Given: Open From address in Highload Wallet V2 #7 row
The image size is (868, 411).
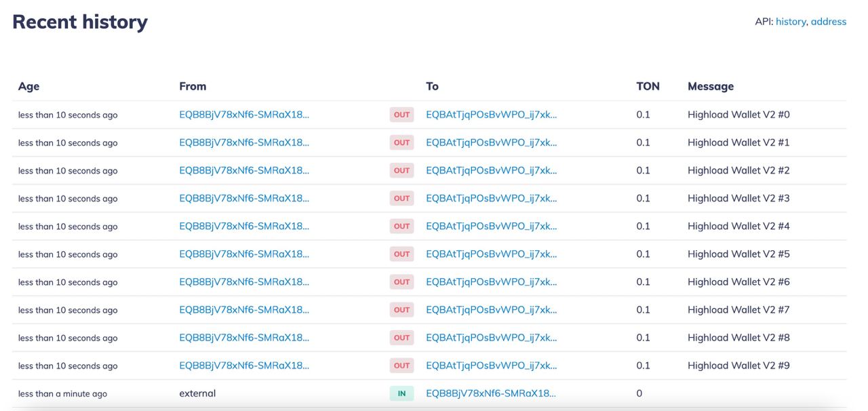Looking at the screenshot, I should coord(244,309).
